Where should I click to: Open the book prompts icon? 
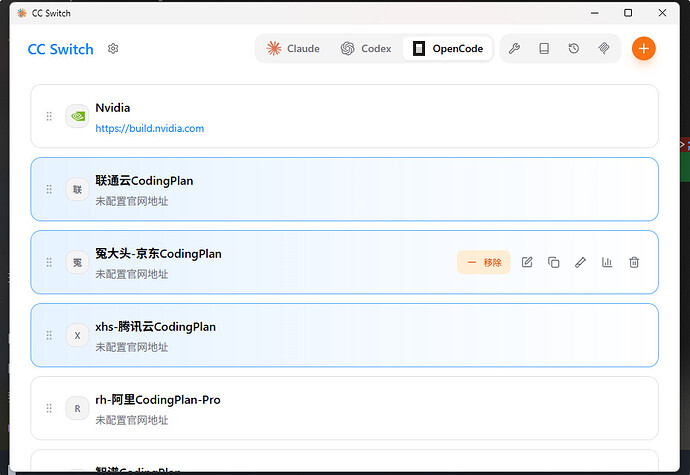click(x=544, y=48)
